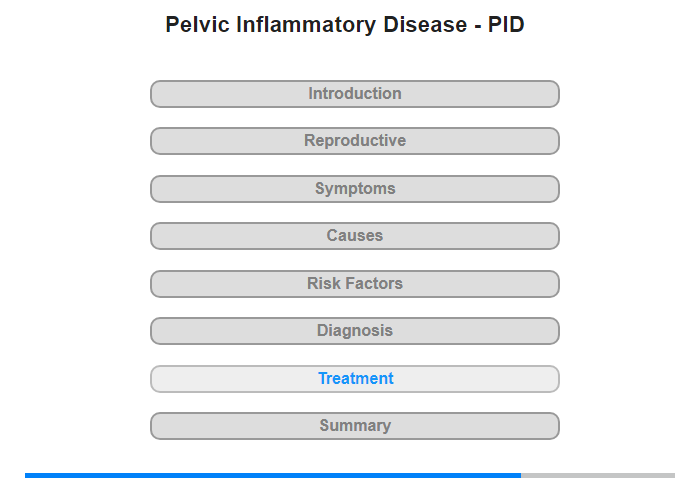Go to the Summary section
This screenshot has height=480, width=700.
point(355,426)
